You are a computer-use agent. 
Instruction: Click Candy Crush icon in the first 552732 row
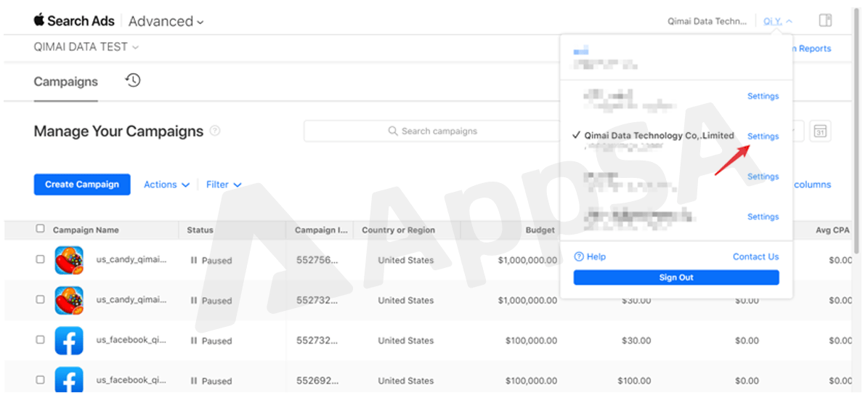[69, 301]
